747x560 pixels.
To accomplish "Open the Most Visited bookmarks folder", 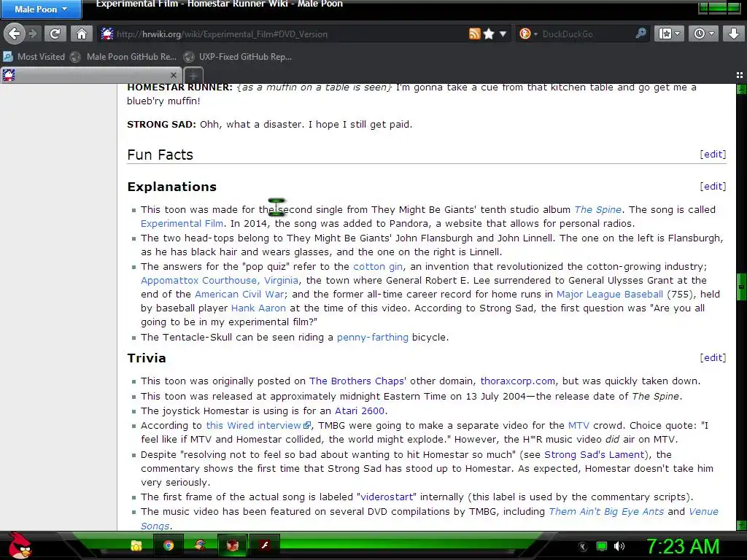I will pyautogui.click(x=34, y=57).
